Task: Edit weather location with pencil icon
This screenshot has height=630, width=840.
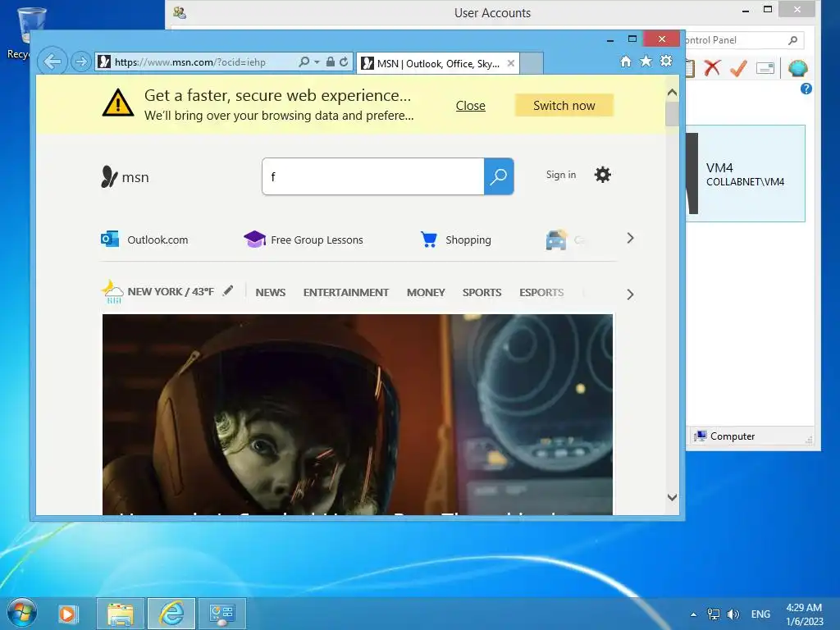Action: [228, 291]
